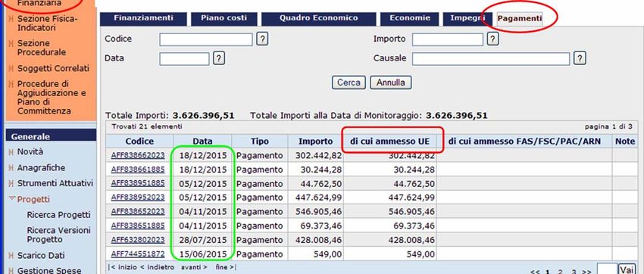Open payment record AFF744551872
The image size is (644, 274).
pos(138,254)
